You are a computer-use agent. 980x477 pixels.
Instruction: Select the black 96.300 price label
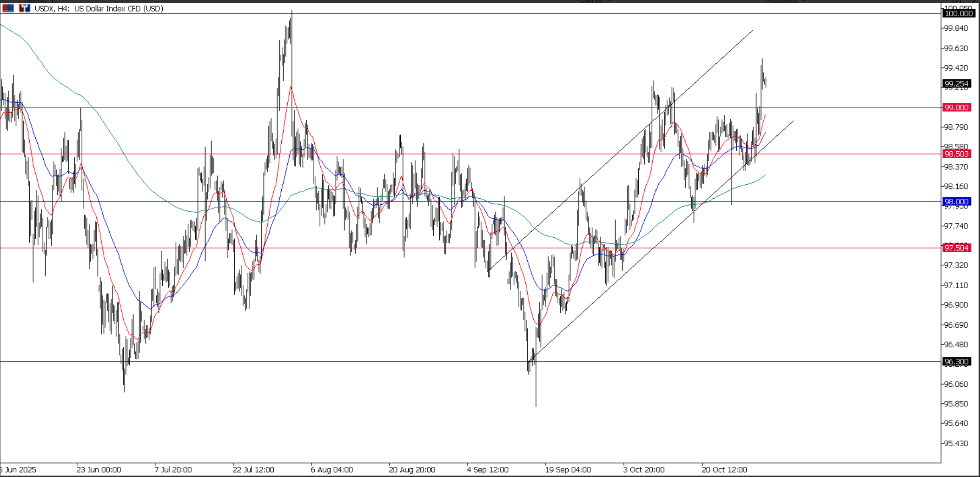click(x=956, y=362)
